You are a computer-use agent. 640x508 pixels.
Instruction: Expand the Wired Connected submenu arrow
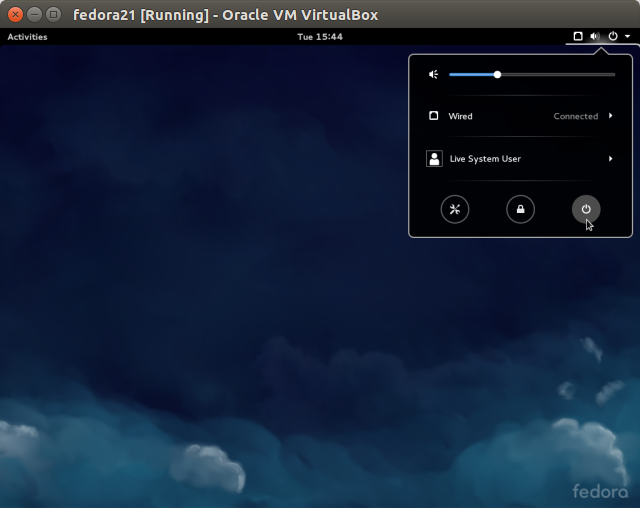(611, 116)
